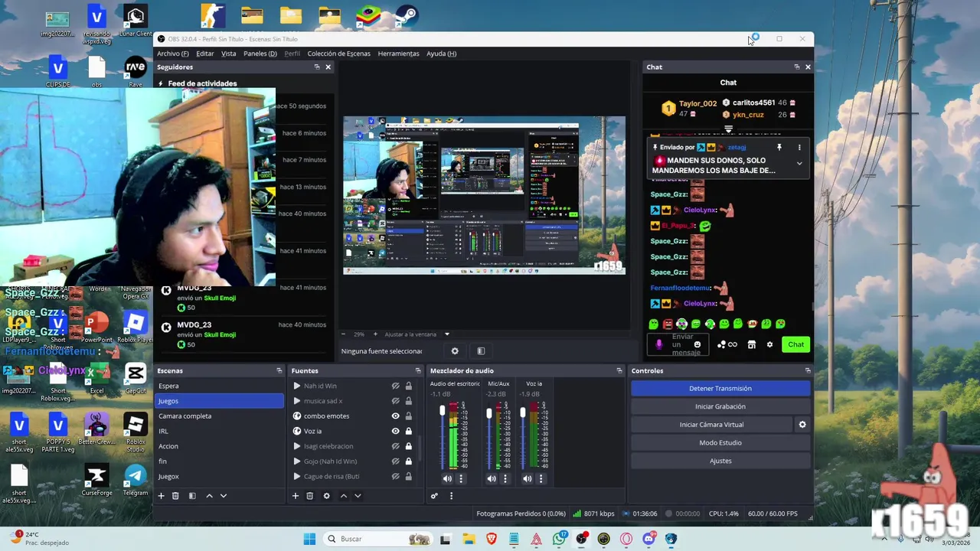980x551 pixels.
Task: Mute the Voz ia audio channel
Action: tap(527, 479)
